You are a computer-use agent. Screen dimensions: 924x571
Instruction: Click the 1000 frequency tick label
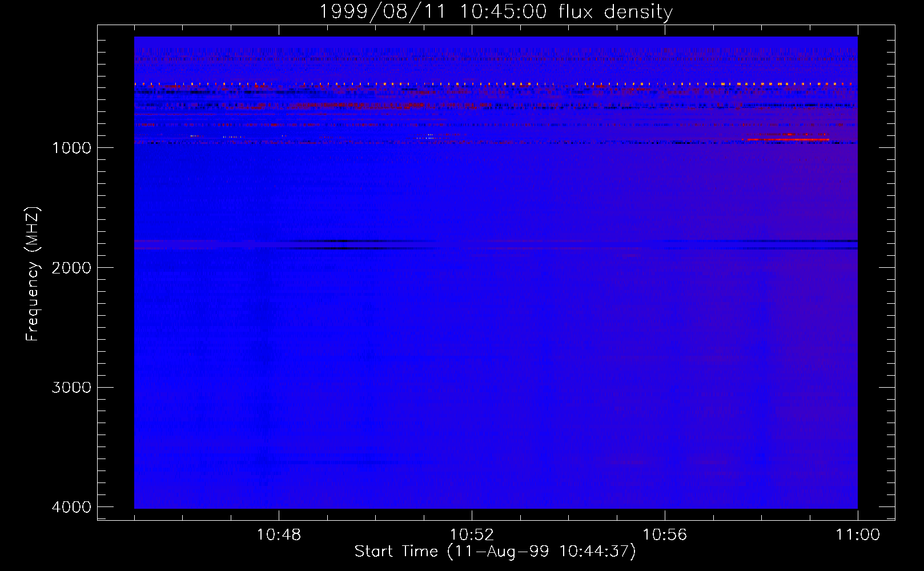click(x=71, y=148)
